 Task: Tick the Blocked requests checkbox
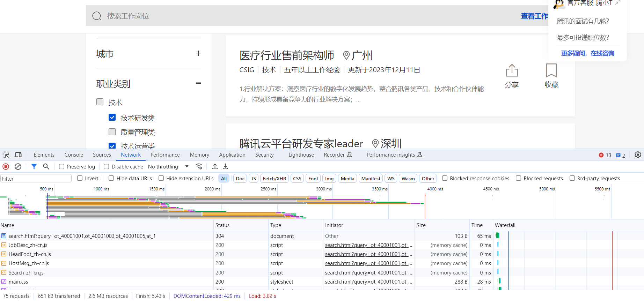click(519, 178)
